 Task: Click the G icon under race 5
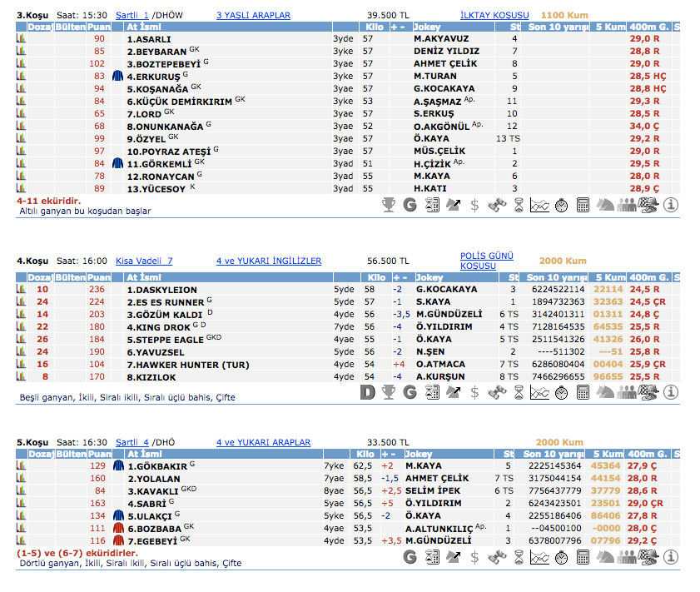pyautogui.click(x=410, y=557)
